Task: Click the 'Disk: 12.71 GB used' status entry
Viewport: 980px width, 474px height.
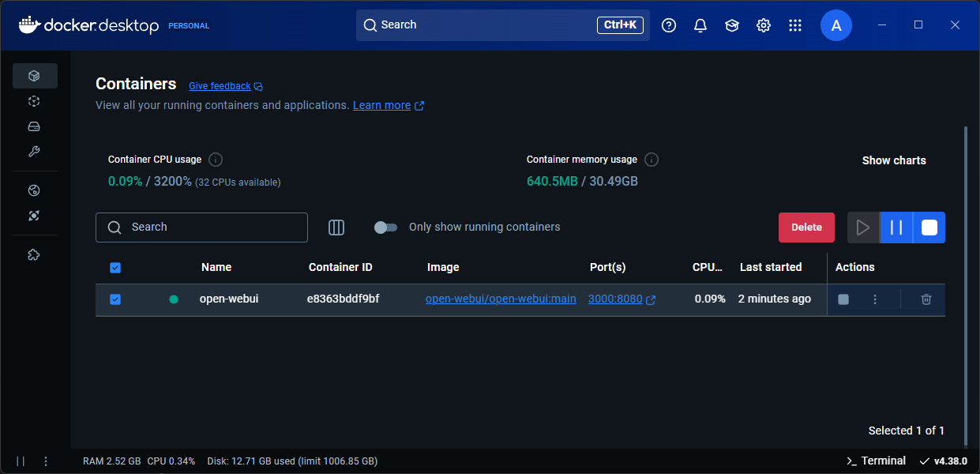Action: coord(292,461)
